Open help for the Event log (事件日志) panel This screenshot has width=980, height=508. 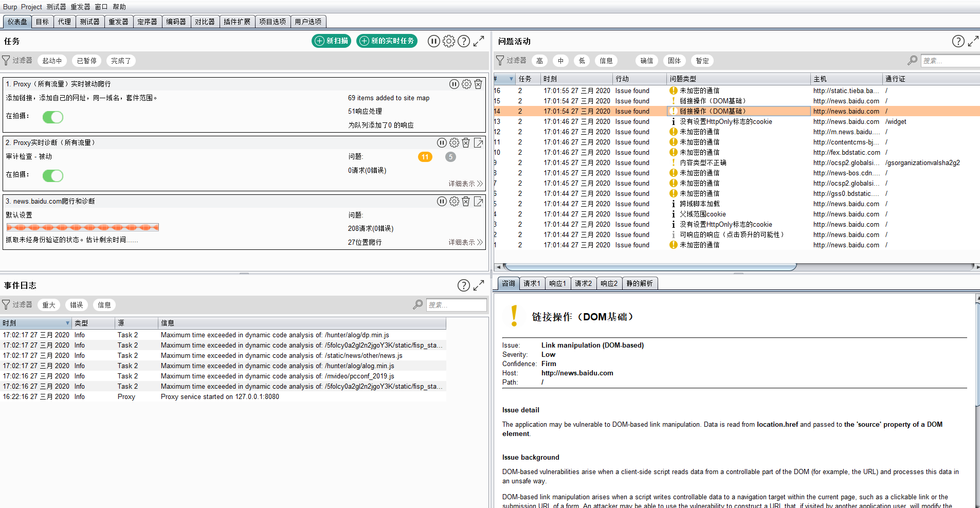[x=464, y=285]
